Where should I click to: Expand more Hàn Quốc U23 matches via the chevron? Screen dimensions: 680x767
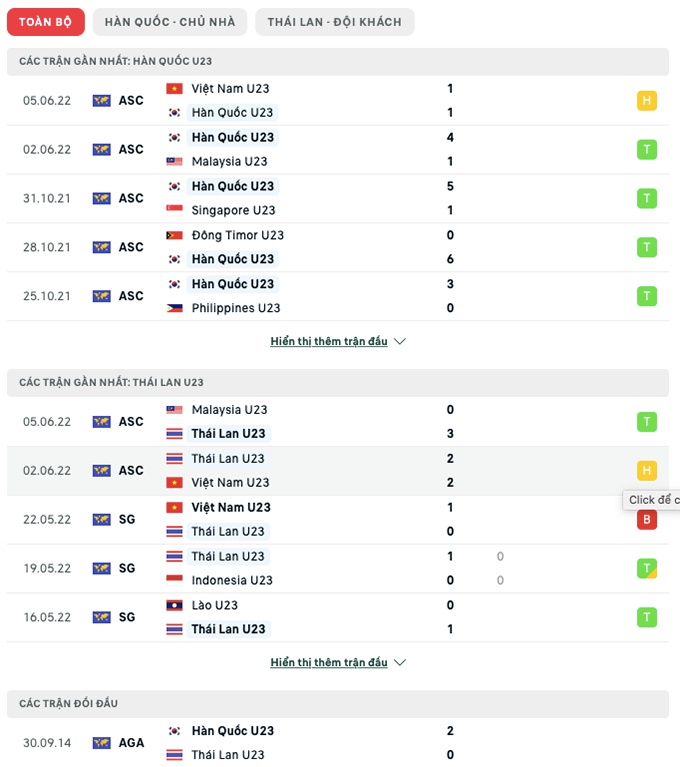point(400,341)
